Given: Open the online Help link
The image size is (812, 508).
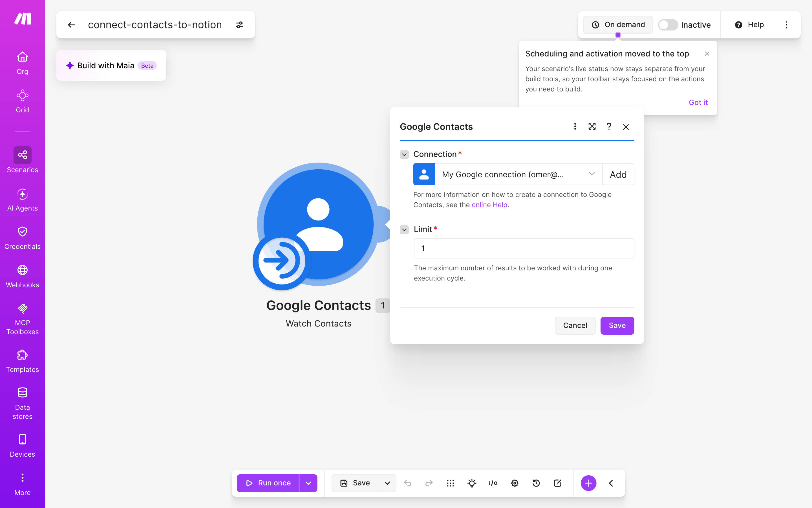Looking at the screenshot, I should [x=489, y=205].
